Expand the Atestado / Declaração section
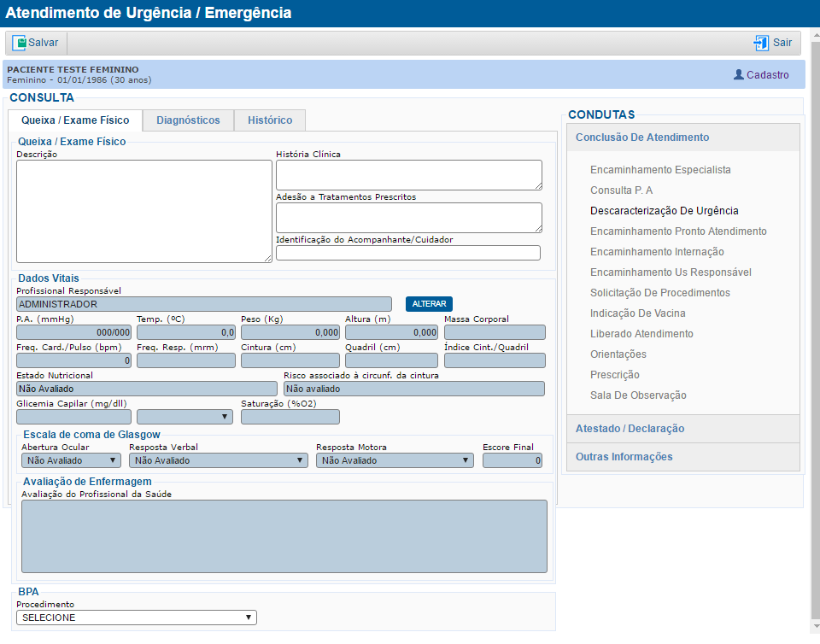This screenshot has height=644, width=820. pos(630,430)
